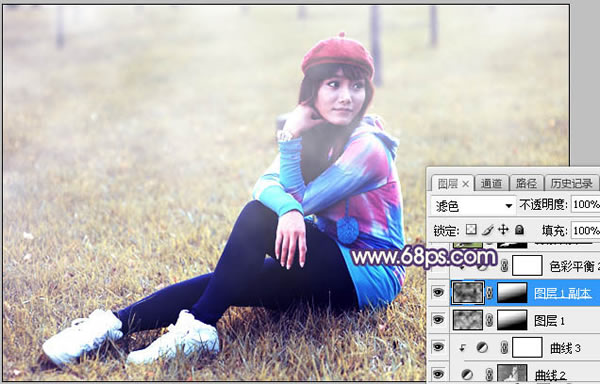The width and height of the screenshot is (600, 384).
Task: Open the 历史记录 tab
Action: click(x=572, y=184)
